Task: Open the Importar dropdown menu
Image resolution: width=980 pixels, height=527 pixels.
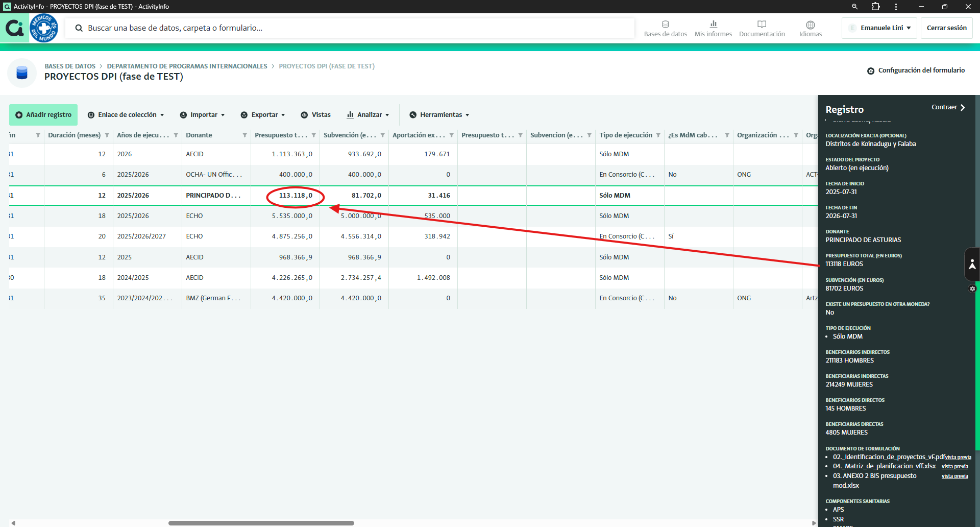Action: click(x=203, y=115)
